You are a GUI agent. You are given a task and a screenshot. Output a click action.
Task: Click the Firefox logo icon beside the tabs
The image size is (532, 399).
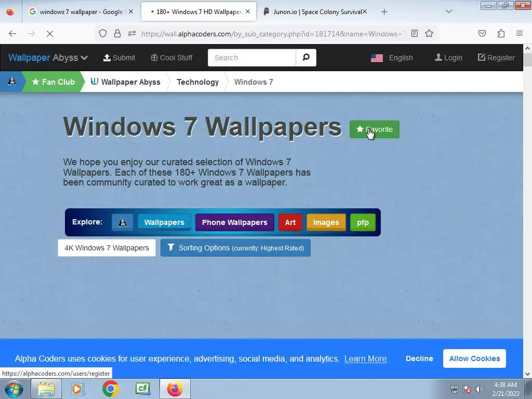click(10, 11)
